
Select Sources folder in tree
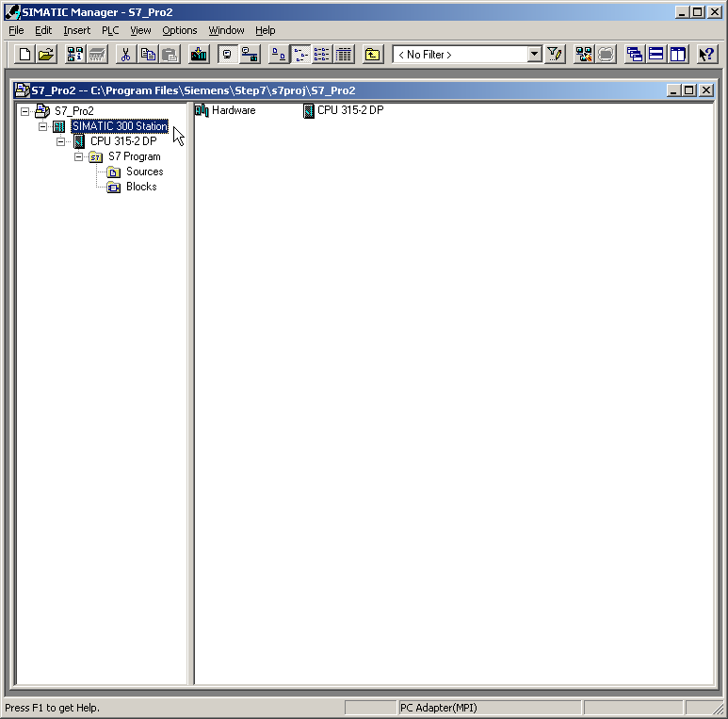[x=144, y=172]
